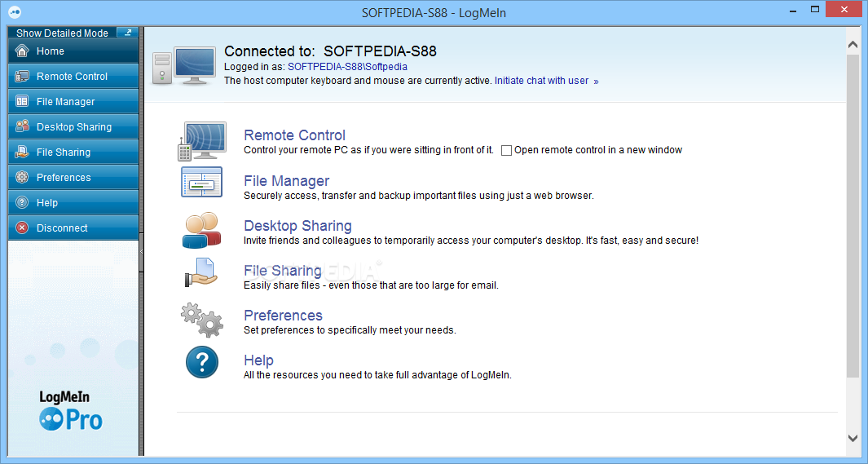This screenshot has width=868, height=464.
Task: Close the LogMeIn window
Action: 844,10
